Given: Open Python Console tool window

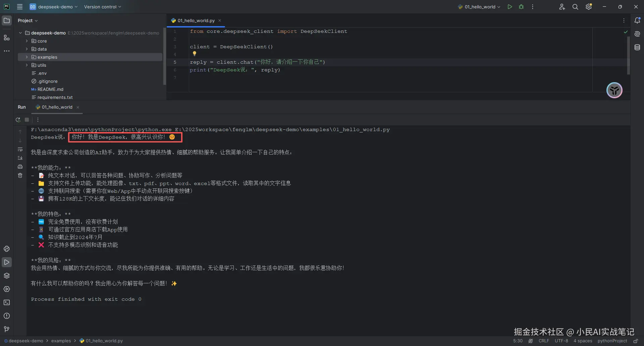Looking at the screenshot, I should (x=7, y=249).
